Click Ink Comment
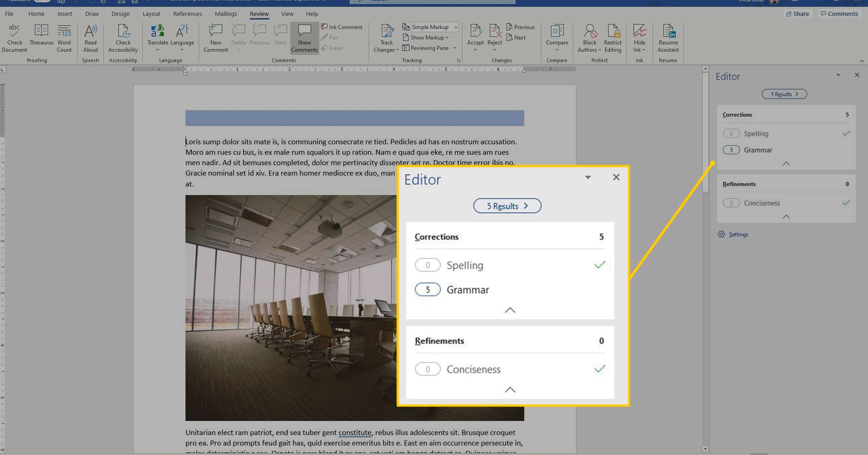Image resolution: width=868 pixels, height=455 pixels. click(341, 27)
